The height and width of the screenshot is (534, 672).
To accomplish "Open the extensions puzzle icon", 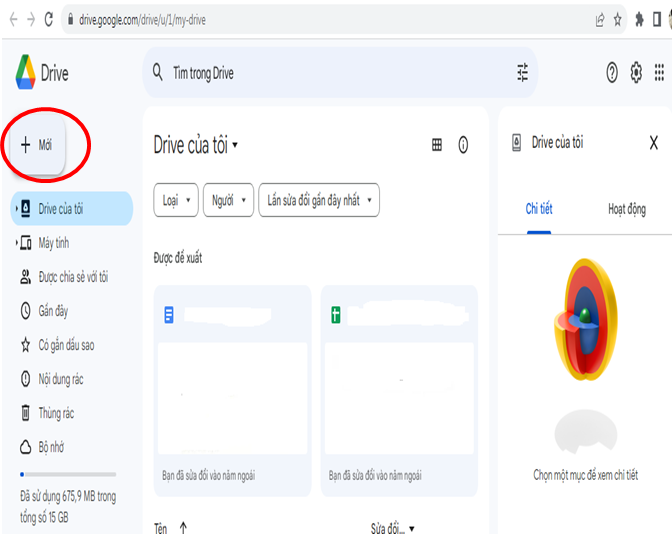I will [x=639, y=19].
